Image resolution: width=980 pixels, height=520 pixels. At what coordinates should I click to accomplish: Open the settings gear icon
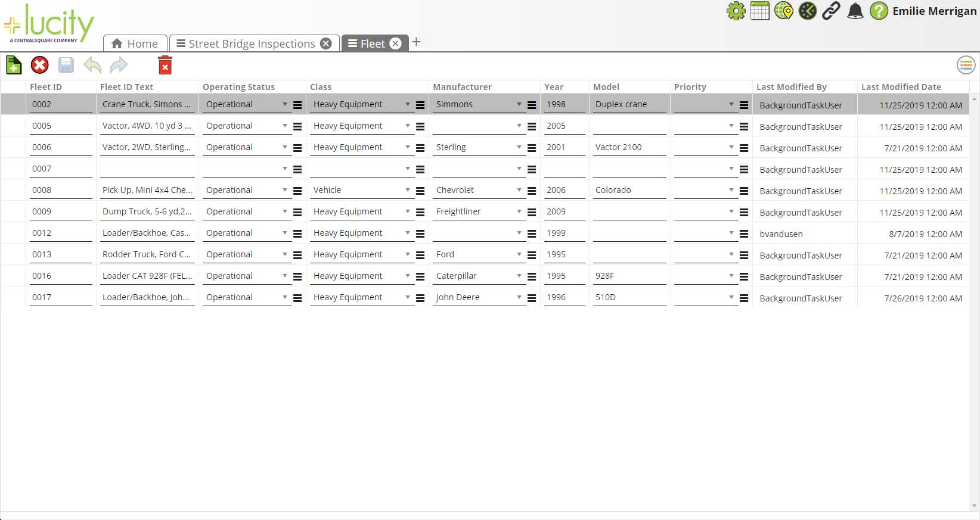[736, 11]
